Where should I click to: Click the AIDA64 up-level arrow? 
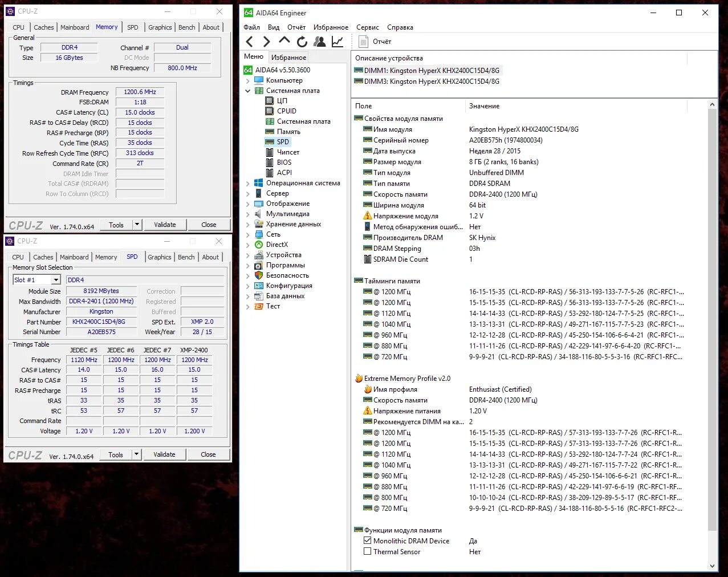click(284, 40)
